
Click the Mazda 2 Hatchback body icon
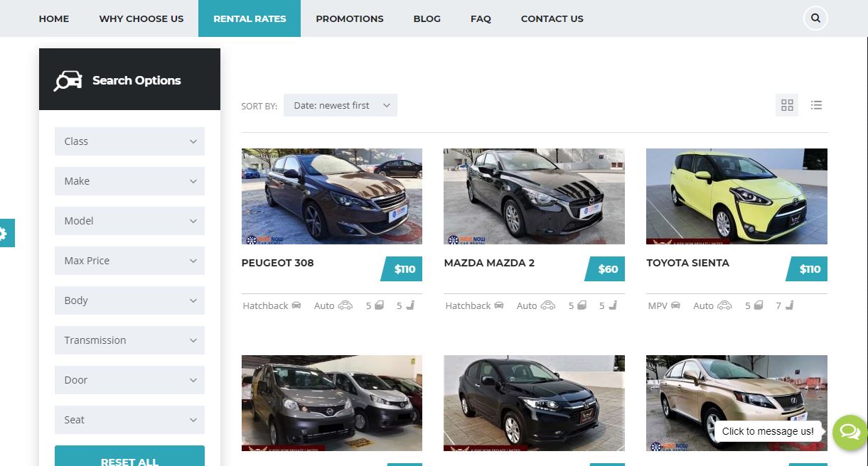point(499,305)
